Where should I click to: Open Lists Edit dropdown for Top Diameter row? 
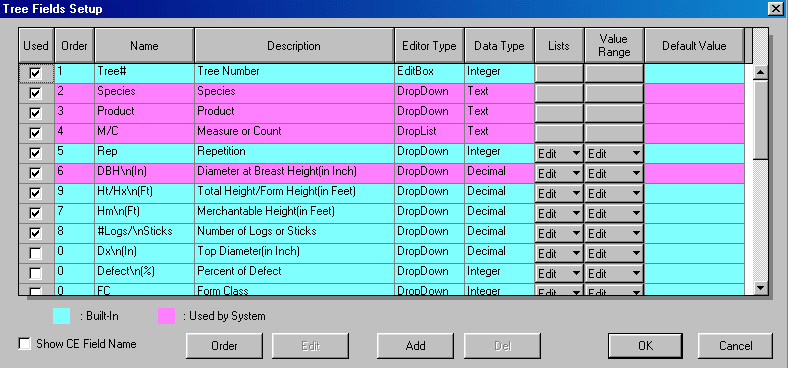559,254
